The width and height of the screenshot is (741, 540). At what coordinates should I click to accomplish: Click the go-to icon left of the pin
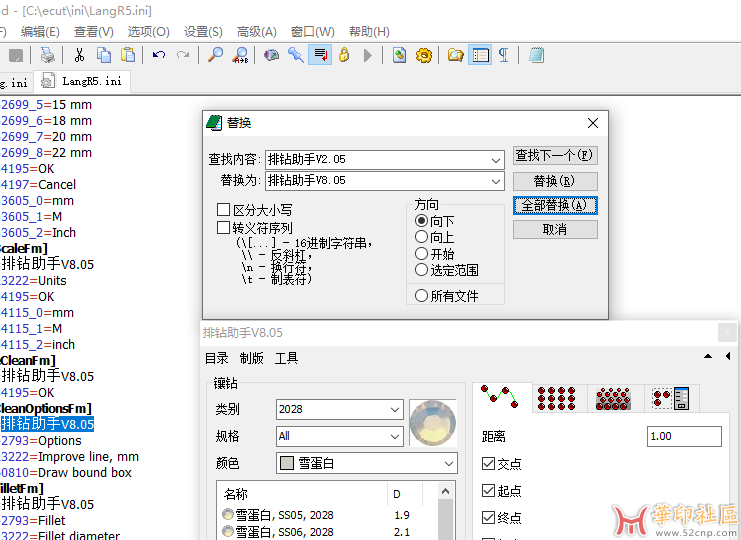click(x=271, y=55)
